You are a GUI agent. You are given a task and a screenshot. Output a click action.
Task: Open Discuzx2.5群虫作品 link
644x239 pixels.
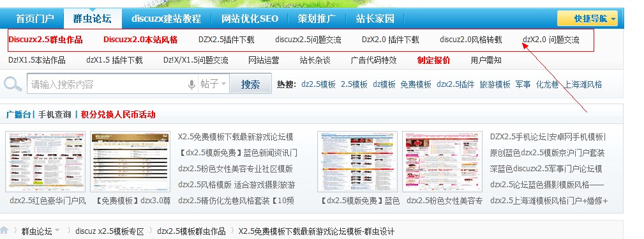tap(45, 40)
